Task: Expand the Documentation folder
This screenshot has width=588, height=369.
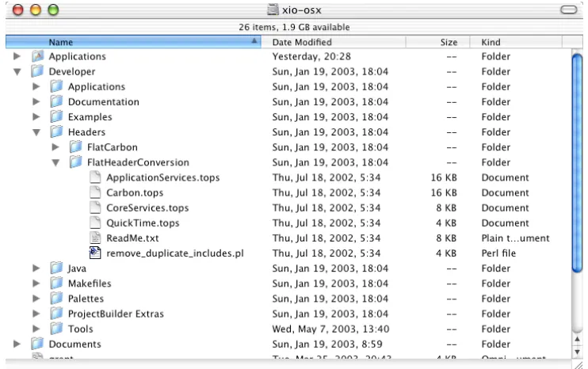Action: (x=36, y=101)
